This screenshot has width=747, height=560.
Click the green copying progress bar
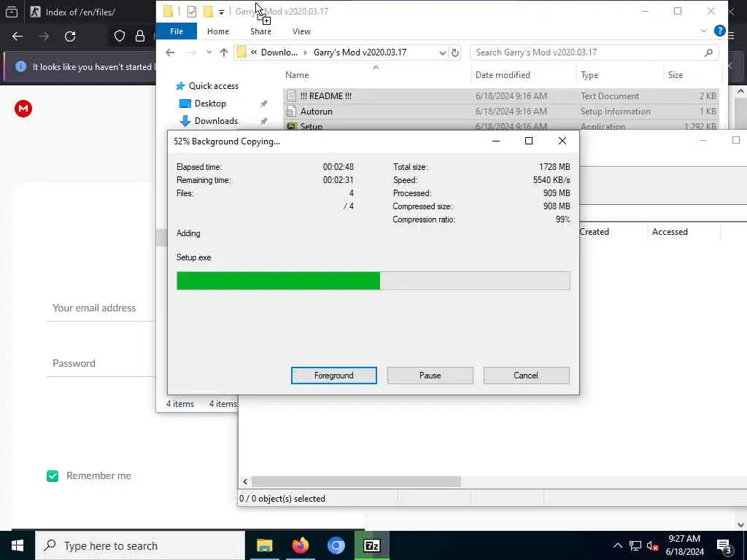click(373, 281)
